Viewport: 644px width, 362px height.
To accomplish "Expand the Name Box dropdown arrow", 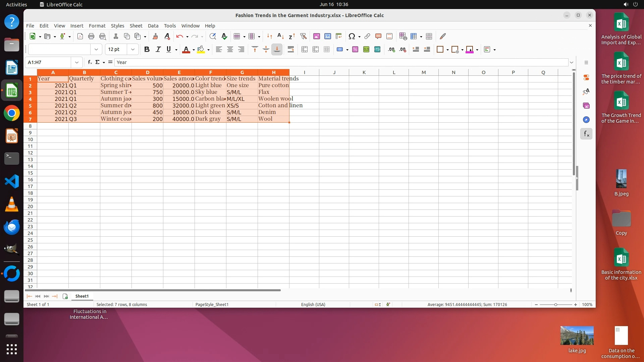I will click(77, 62).
